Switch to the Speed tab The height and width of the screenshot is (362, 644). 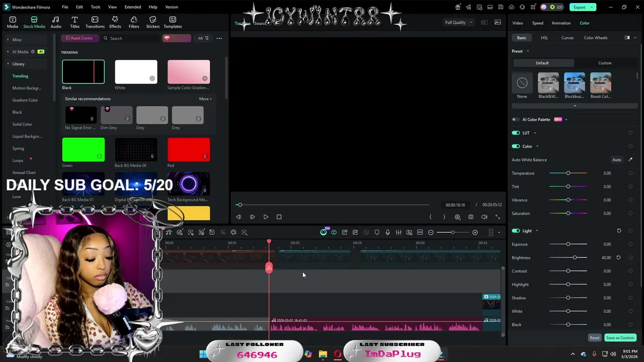coord(538,23)
